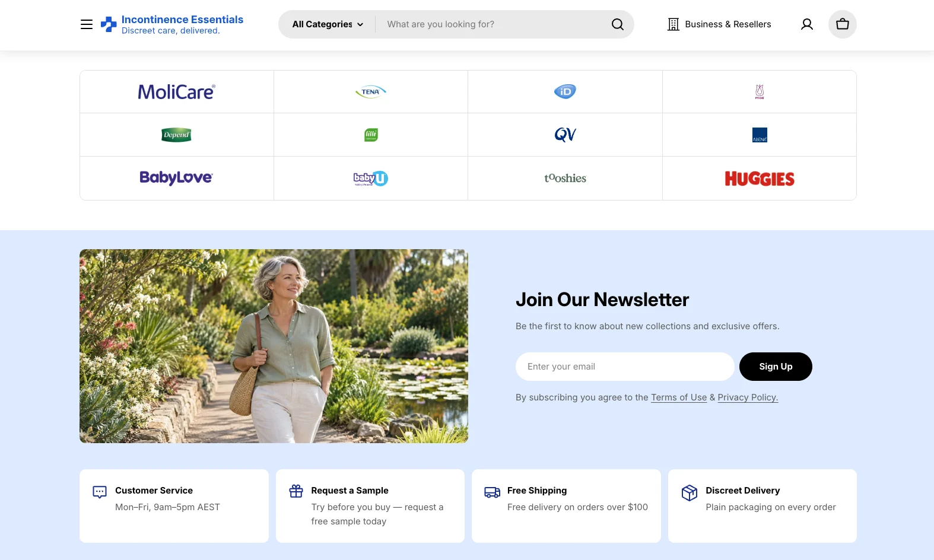Select the tooshies brand logo
This screenshot has width=934, height=560.
point(565,178)
